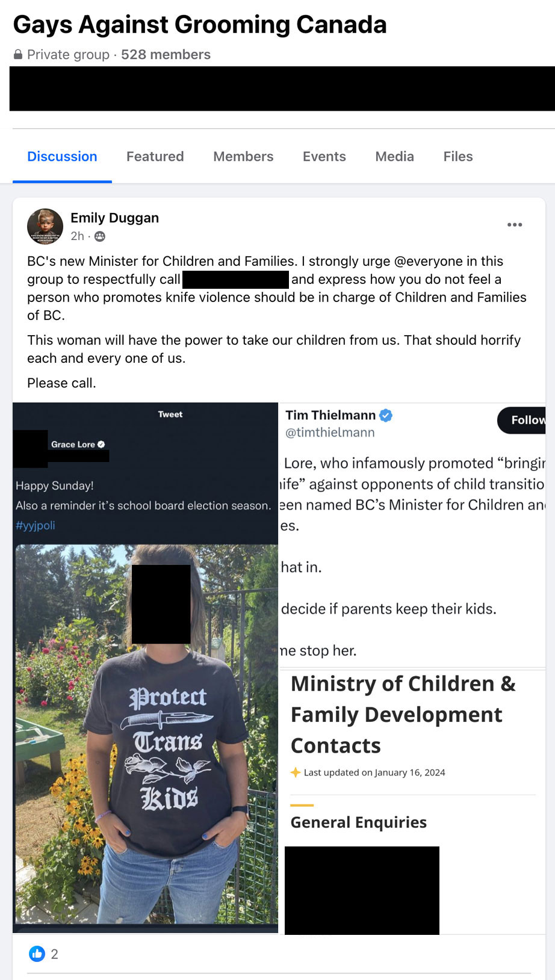Open Emily Duggan's profile picture
Viewport: 555px width, 980px height.
tap(45, 227)
